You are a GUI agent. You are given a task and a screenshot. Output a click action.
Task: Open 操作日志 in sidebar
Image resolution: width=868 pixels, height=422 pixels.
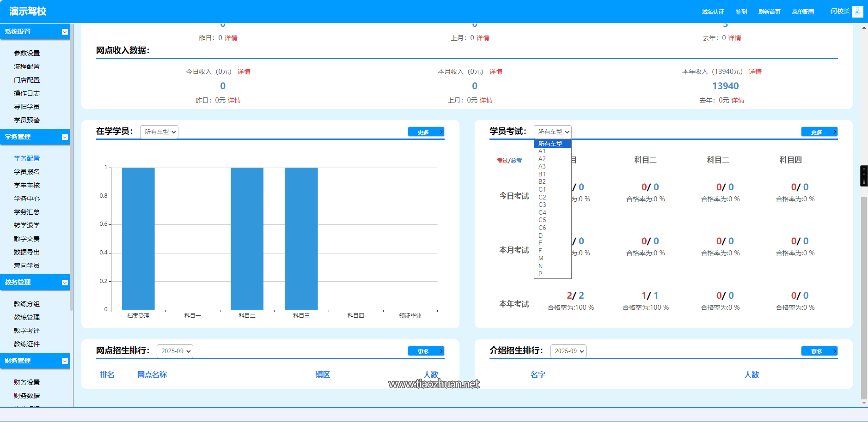click(x=27, y=94)
